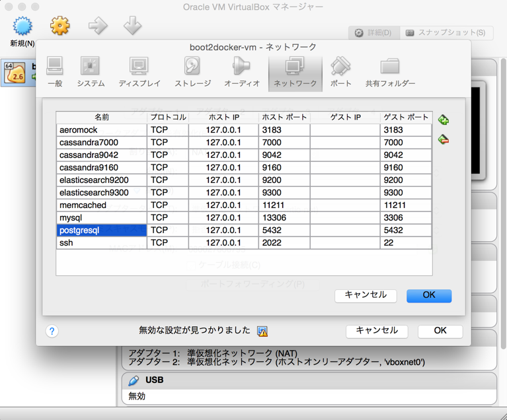Click the USB section header in details

309,380
